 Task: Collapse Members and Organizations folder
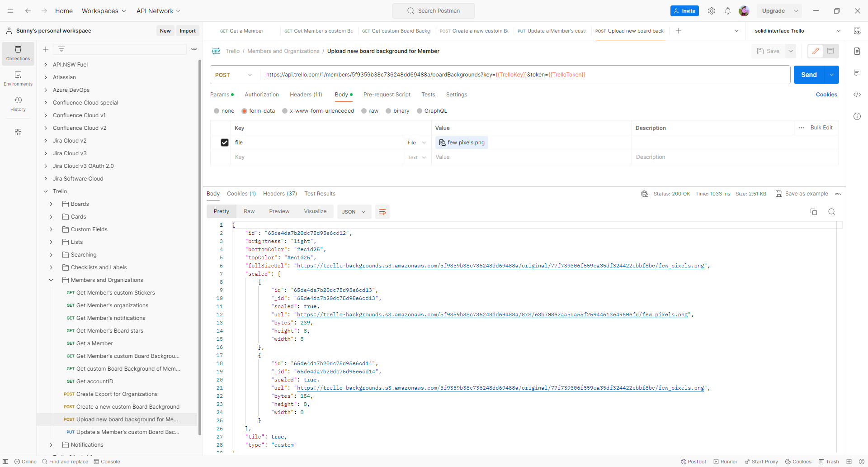(x=51, y=280)
